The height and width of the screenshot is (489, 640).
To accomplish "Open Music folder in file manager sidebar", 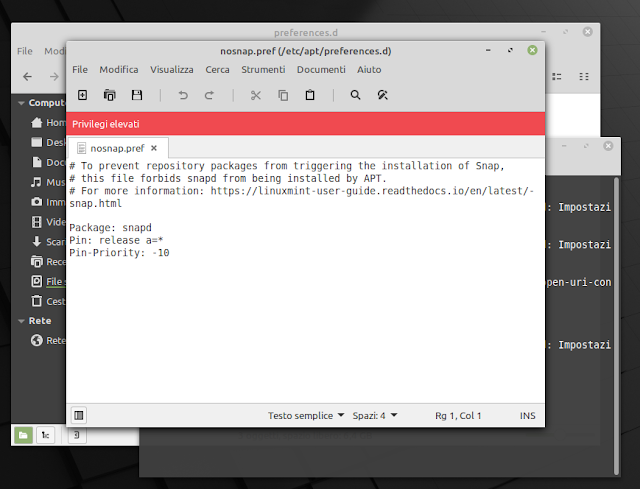I will coord(48,182).
